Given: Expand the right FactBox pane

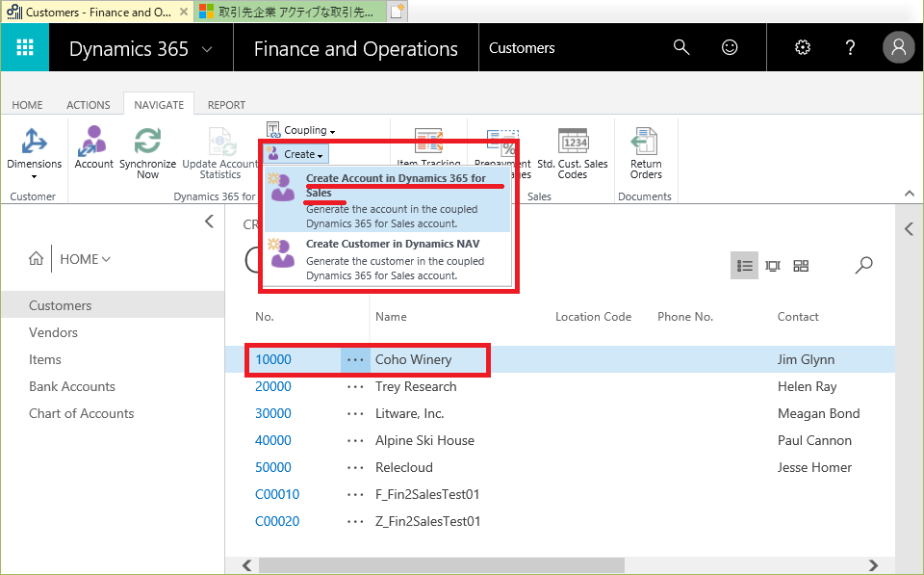Looking at the screenshot, I should click(909, 229).
